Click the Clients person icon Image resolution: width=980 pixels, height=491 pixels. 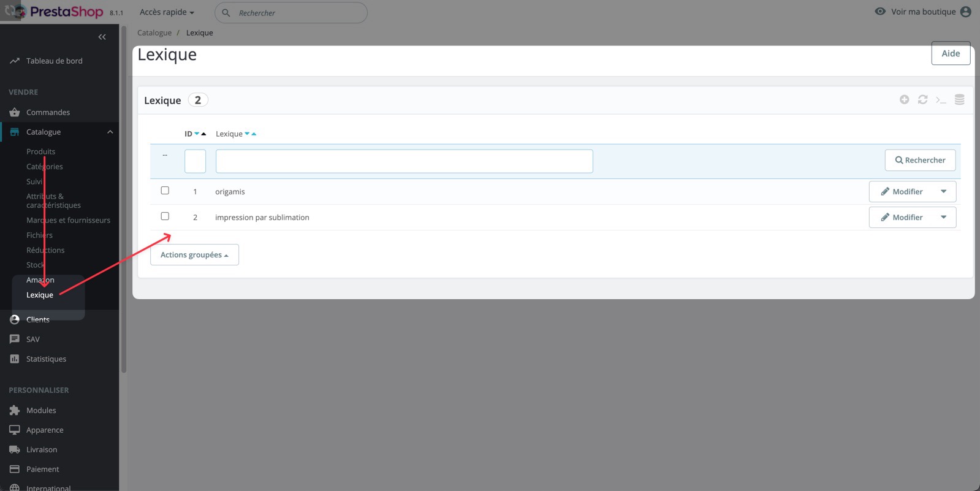[x=15, y=319]
